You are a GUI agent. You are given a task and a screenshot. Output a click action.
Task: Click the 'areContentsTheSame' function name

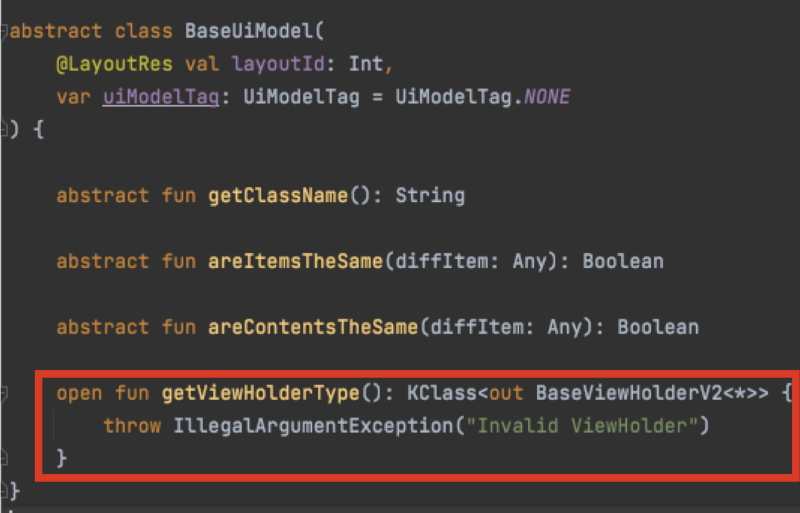pos(313,327)
